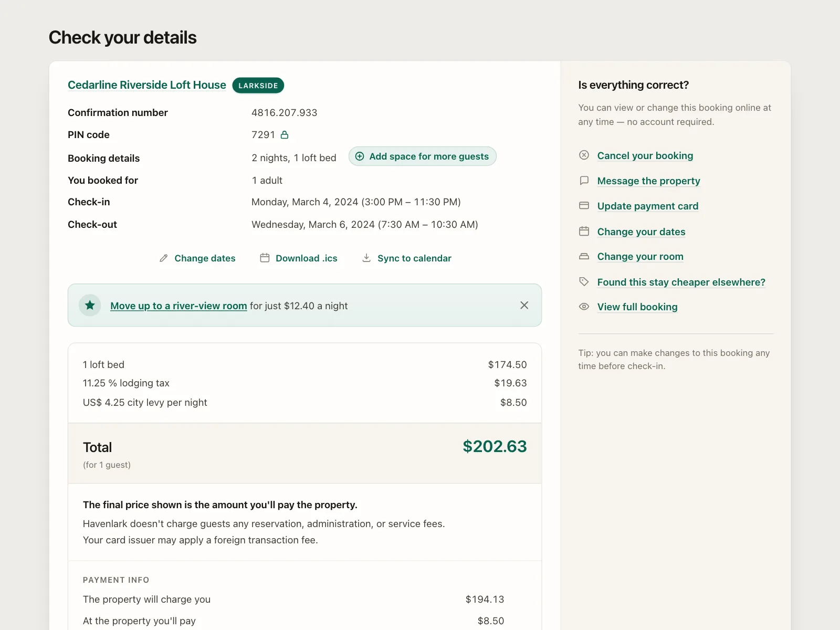Choose Change your room link
Viewport: 840px width, 630px height.
click(x=640, y=256)
